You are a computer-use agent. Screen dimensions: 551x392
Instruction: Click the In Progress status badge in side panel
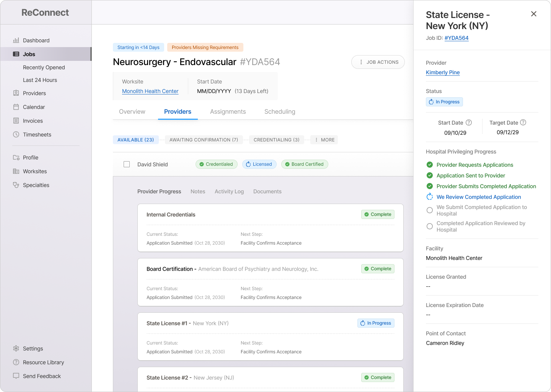click(x=444, y=102)
